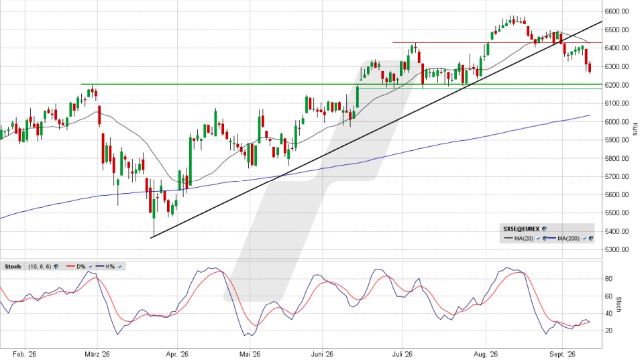Toggle the MA(20) line checkbox
644x362 pixels.
click(x=538, y=238)
